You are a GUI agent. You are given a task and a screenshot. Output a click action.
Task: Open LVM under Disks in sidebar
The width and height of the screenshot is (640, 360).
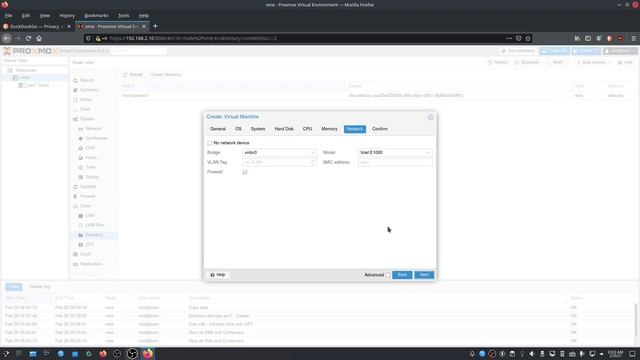pos(90,216)
